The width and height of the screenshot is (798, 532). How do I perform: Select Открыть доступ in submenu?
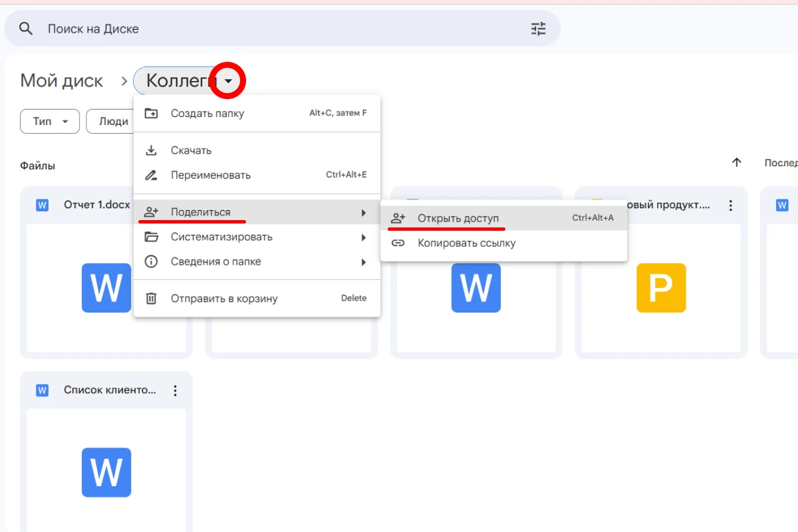tap(503, 218)
